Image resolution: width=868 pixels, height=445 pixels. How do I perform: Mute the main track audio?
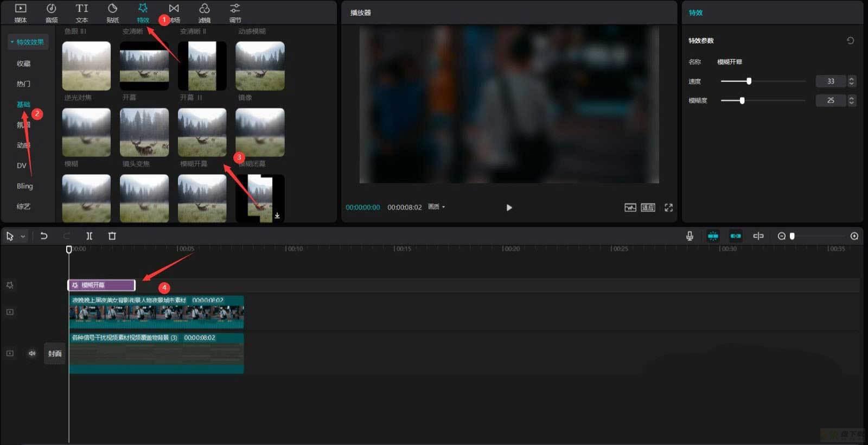(x=32, y=353)
